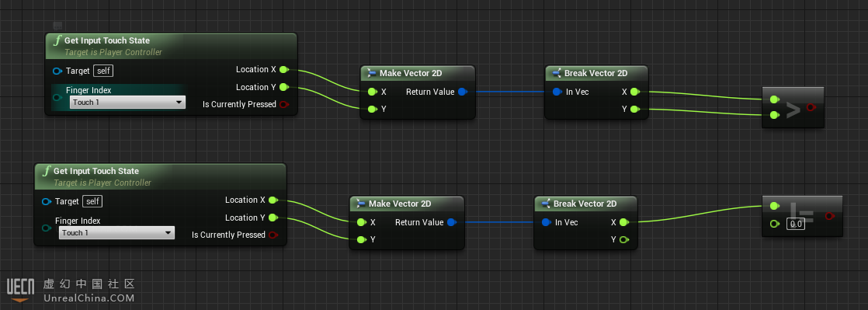
Task: Click the blue Return Value pin on upper Make Vector
Action: pyautogui.click(x=463, y=92)
